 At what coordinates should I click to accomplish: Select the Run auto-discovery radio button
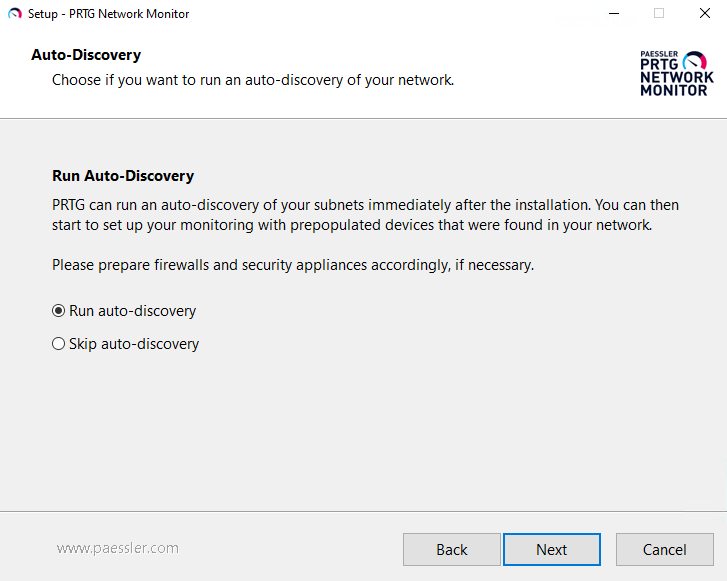click(x=58, y=311)
